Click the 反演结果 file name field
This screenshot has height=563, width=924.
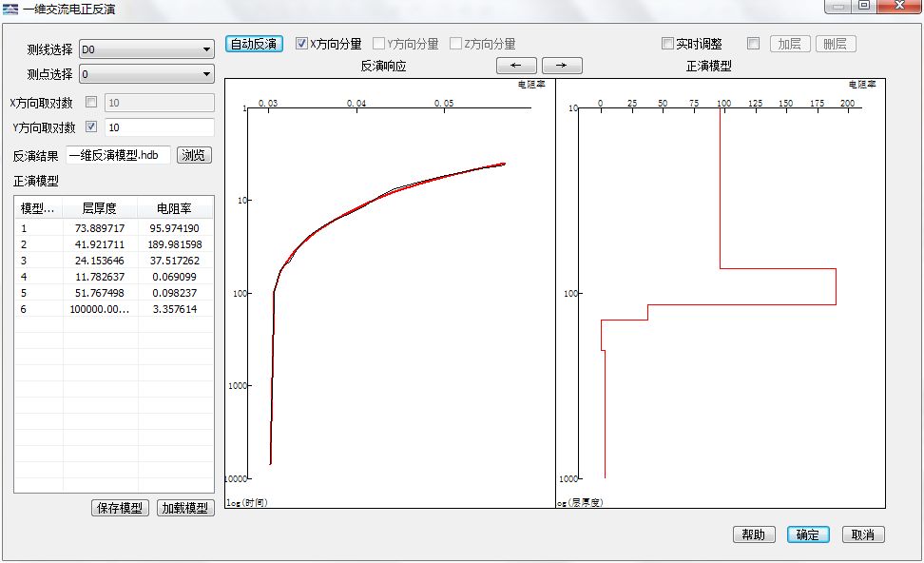coord(119,155)
